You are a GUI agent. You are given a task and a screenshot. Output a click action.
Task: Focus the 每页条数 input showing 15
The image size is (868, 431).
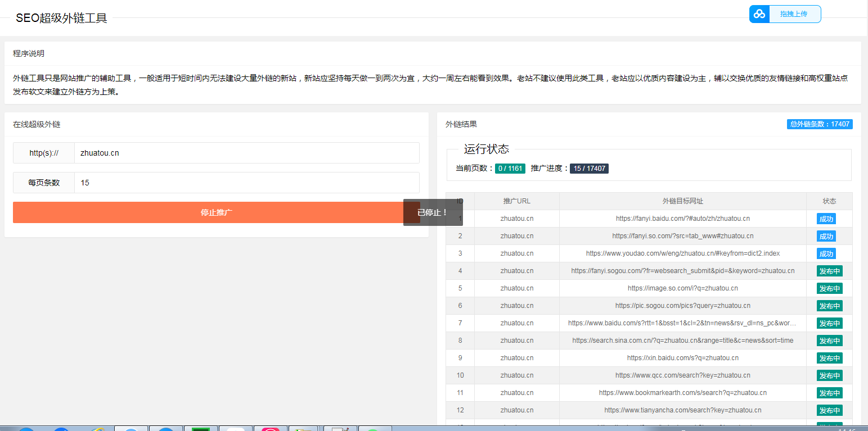coord(246,183)
